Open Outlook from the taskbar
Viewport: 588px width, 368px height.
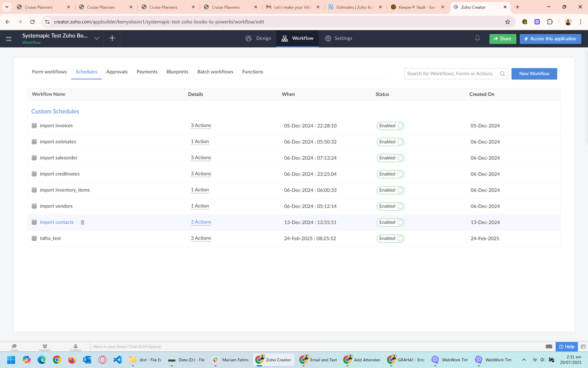[x=87, y=360]
